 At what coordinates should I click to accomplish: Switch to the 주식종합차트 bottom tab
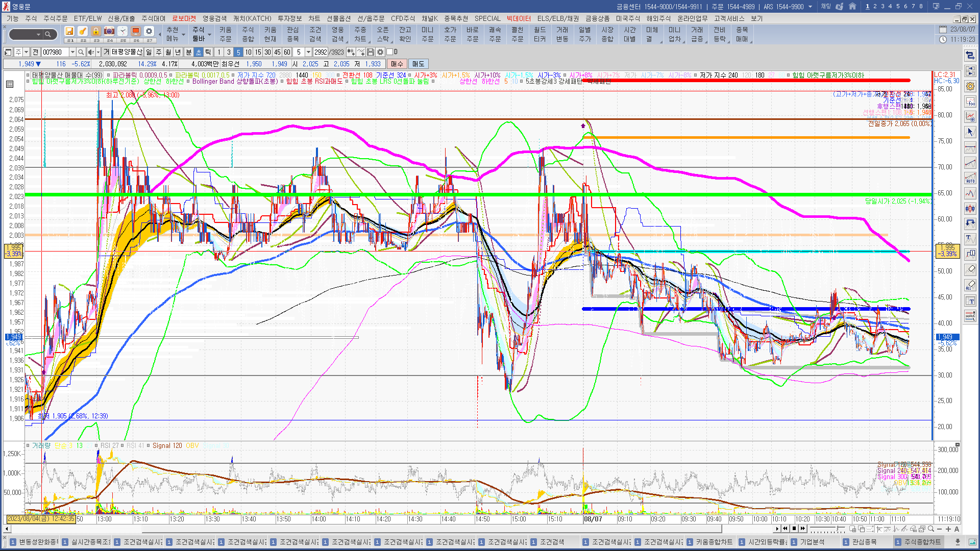click(918, 542)
